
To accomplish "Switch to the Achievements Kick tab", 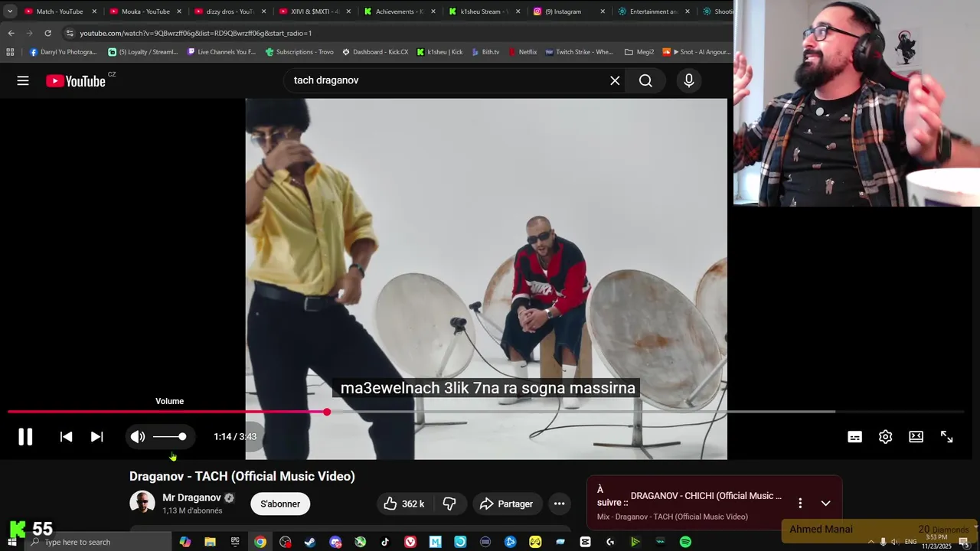I will (399, 11).
